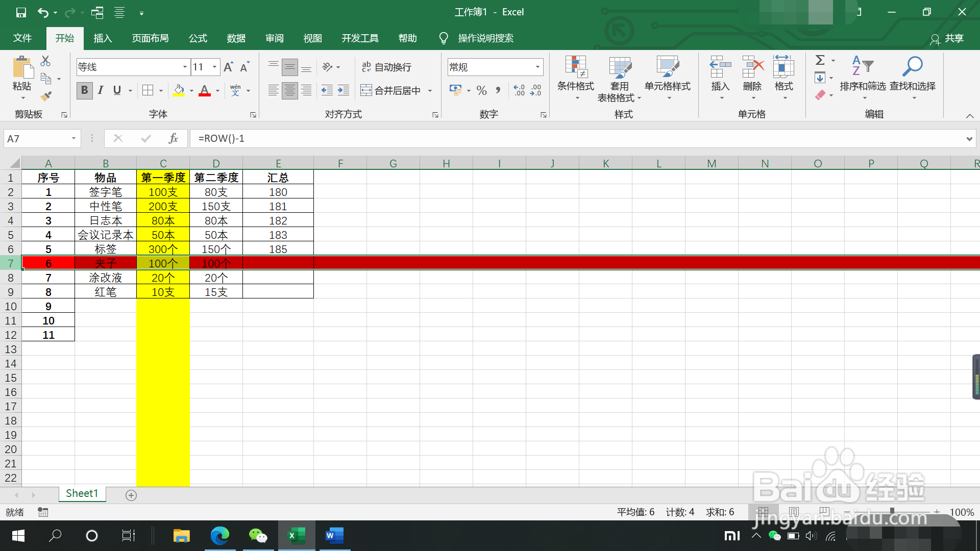This screenshot has width=980, height=551.
Task: Expand the font name dropdown (等线)
Action: click(185, 67)
